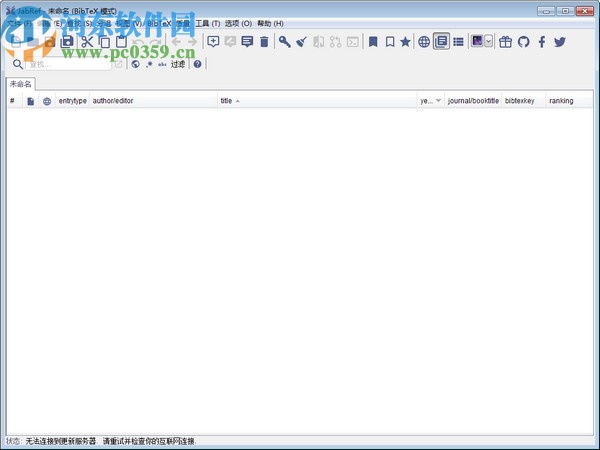600x450 pixels.
Task: Click the image thumbnail button in toolbar
Action: click(477, 41)
